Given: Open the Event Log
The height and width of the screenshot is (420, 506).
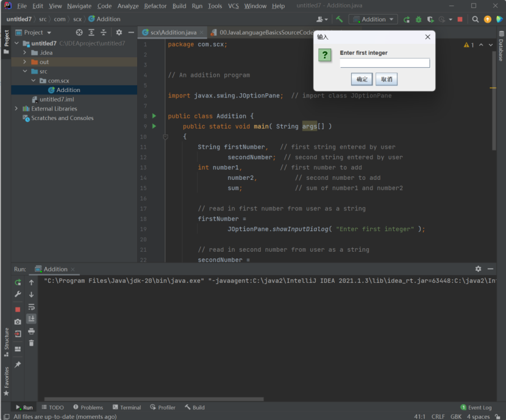Looking at the screenshot, I should (x=476, y=407).
